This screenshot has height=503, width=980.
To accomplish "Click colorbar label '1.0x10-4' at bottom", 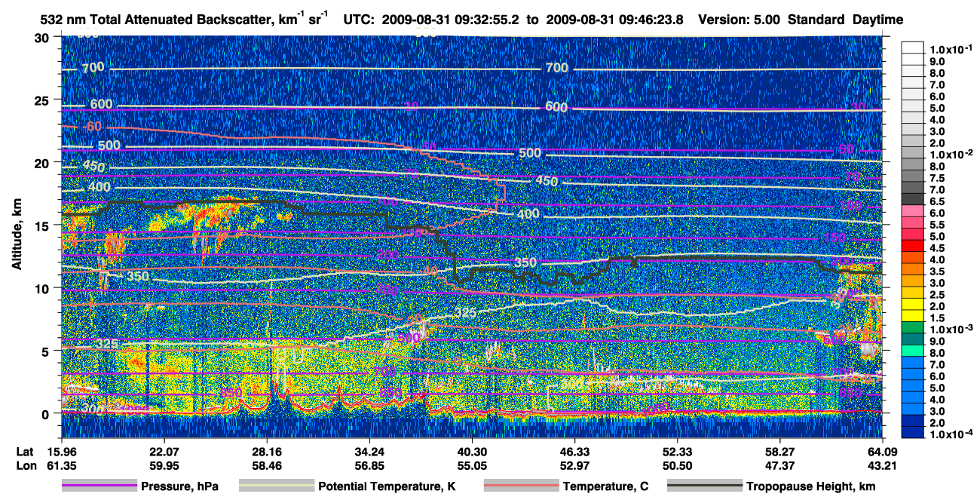I will click(x=950, y=435).
